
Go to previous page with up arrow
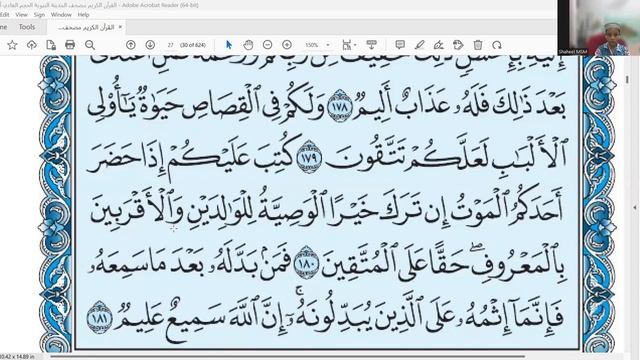pyautogui.click(x=131, y=45)
